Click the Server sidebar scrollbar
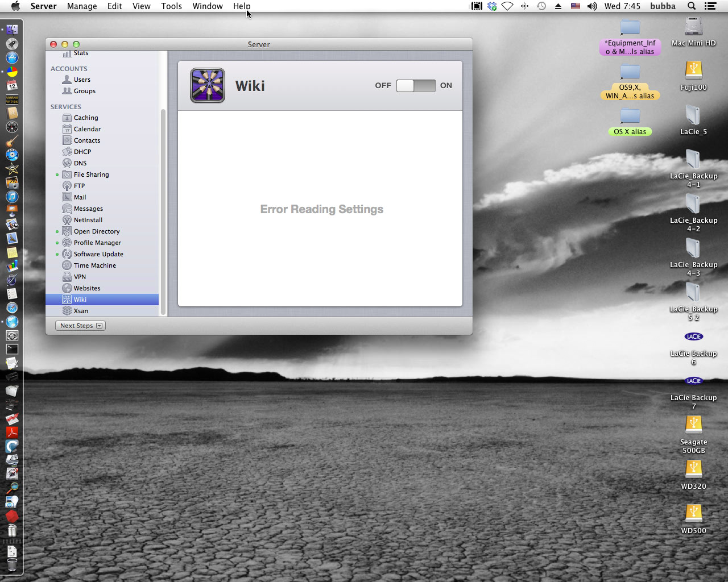This screenshot has width=728, height=582. [163, 211]
